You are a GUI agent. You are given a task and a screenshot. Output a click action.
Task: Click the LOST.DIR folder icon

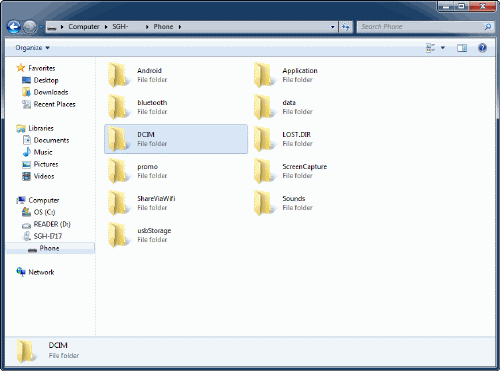tap(264, 139)
